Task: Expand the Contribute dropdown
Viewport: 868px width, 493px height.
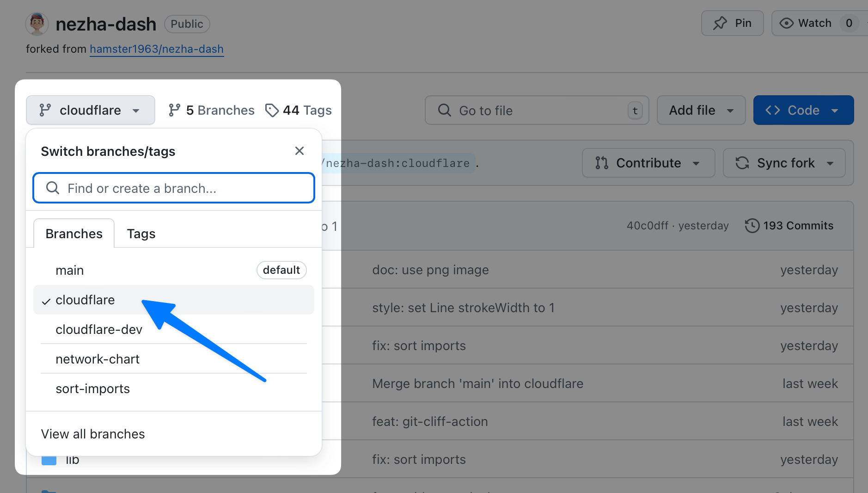Action: click(x=648, y=163)
